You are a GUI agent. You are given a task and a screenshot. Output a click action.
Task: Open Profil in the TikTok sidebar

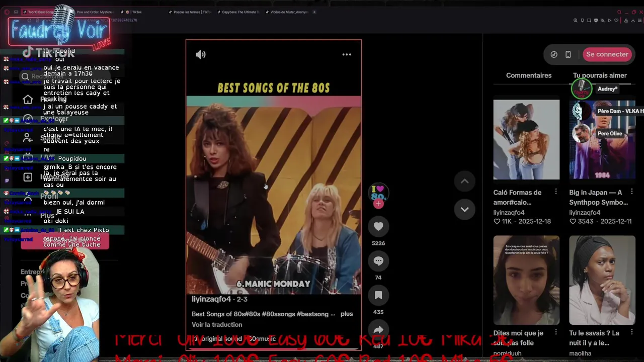[x=40, y=197]
